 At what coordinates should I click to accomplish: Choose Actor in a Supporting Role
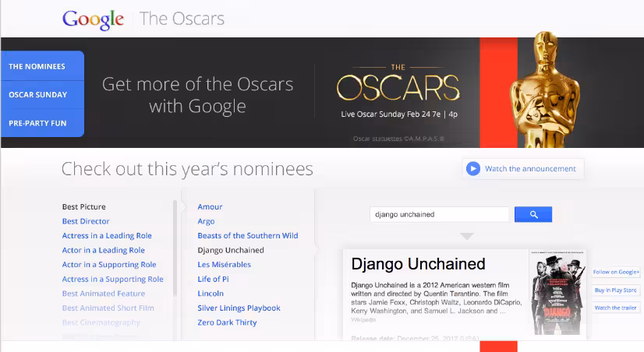(109, 265)
